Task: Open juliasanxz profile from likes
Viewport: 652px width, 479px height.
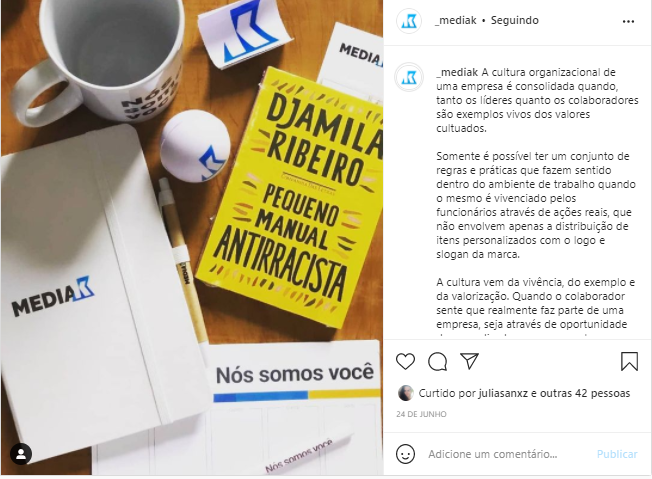Action: click(x=503, y=393)
